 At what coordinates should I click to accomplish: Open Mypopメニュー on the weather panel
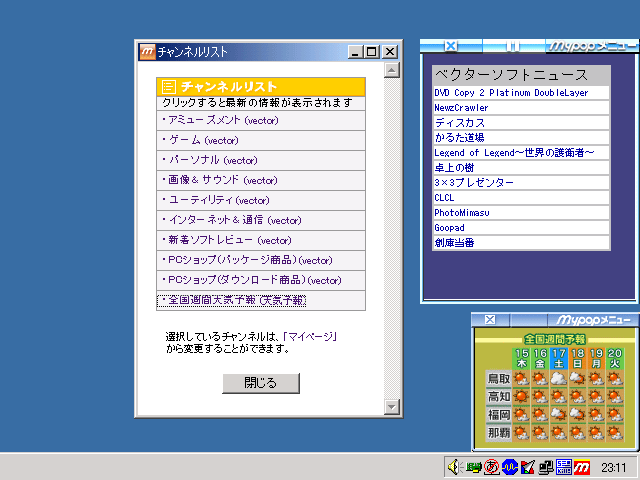click(593, 320)
